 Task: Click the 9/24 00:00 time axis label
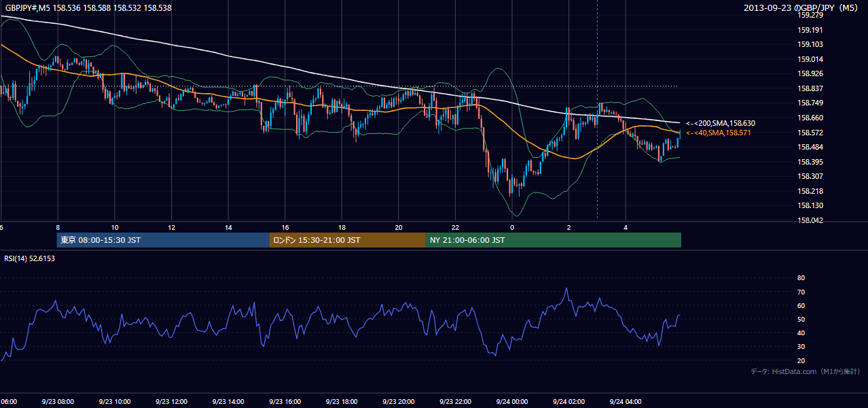(512, 402)
